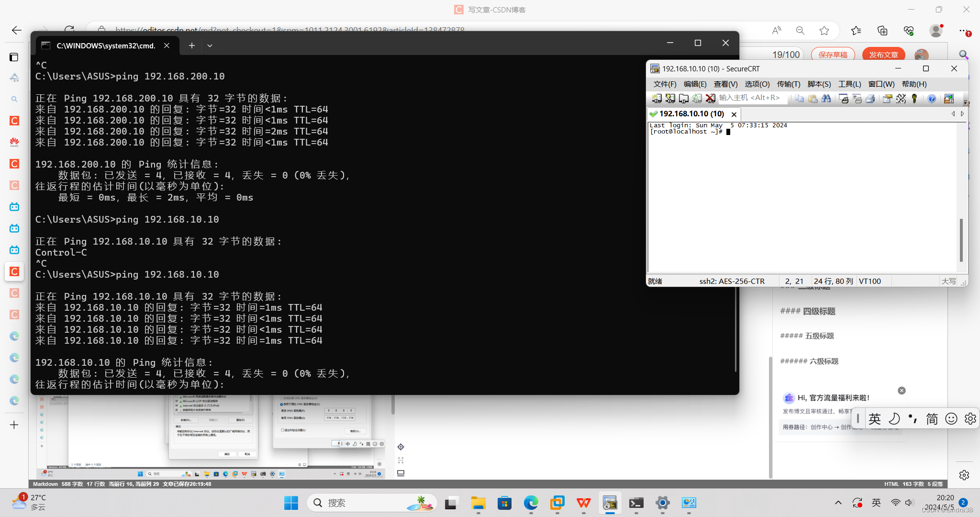Screen dimensions: 980x517
Task: Click Edge back arrow button
Action: 16,31
